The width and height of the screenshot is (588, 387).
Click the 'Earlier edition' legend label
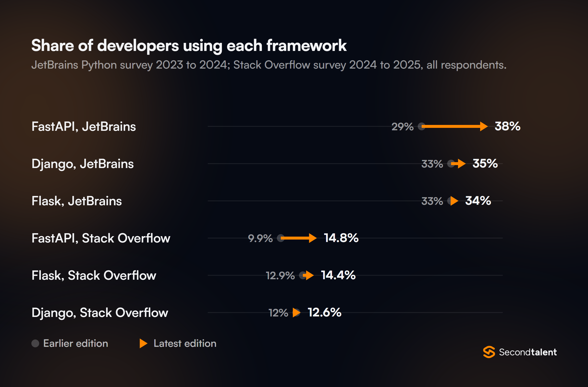76,343
